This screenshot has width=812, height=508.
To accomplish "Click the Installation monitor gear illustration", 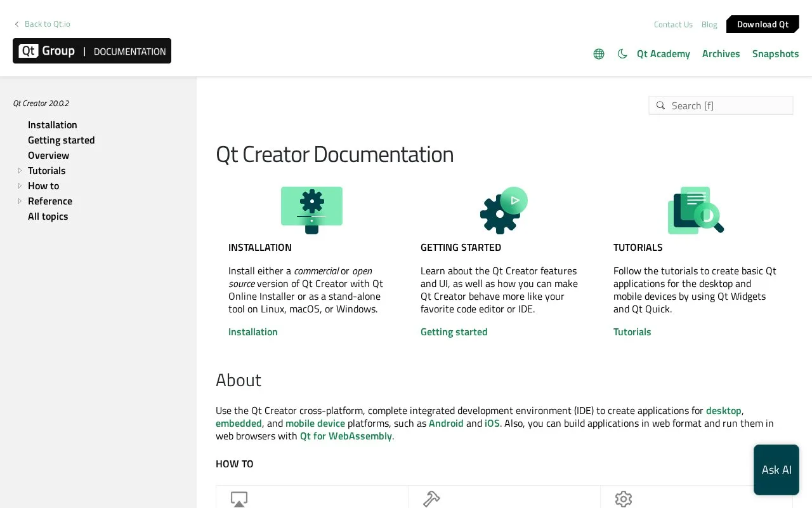I will pos(311,210).
